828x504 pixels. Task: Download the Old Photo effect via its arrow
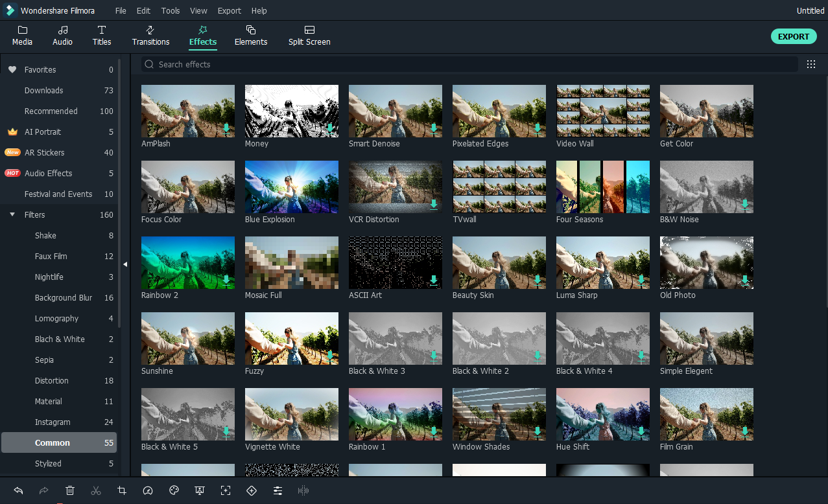pyautogui.click(x=745, y=281)
